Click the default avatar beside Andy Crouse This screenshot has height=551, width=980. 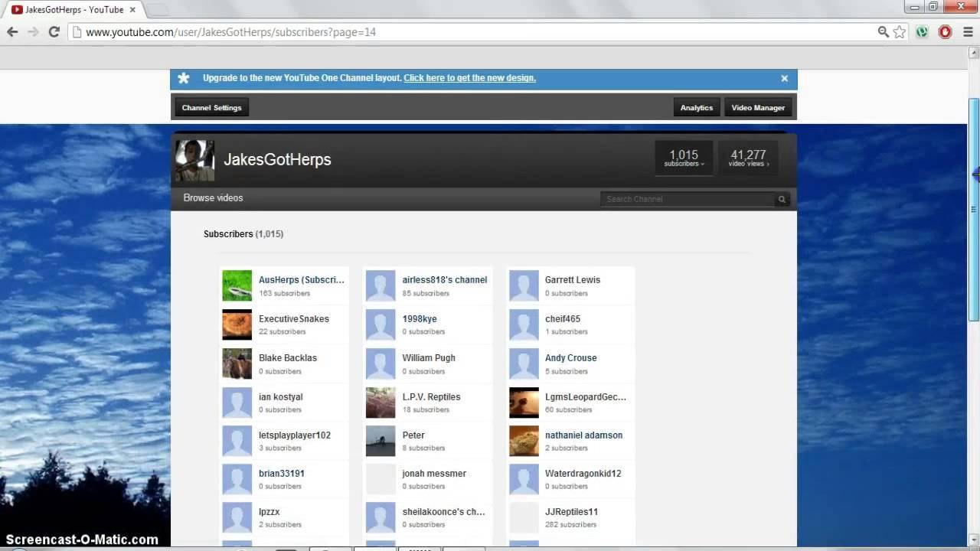[524, 364]
